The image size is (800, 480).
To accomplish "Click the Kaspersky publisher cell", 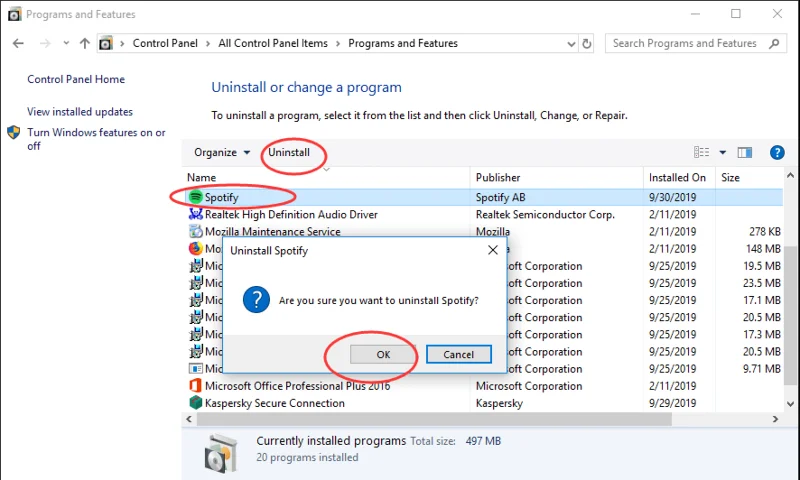I will pyautogui.click(x=499, y=403).
